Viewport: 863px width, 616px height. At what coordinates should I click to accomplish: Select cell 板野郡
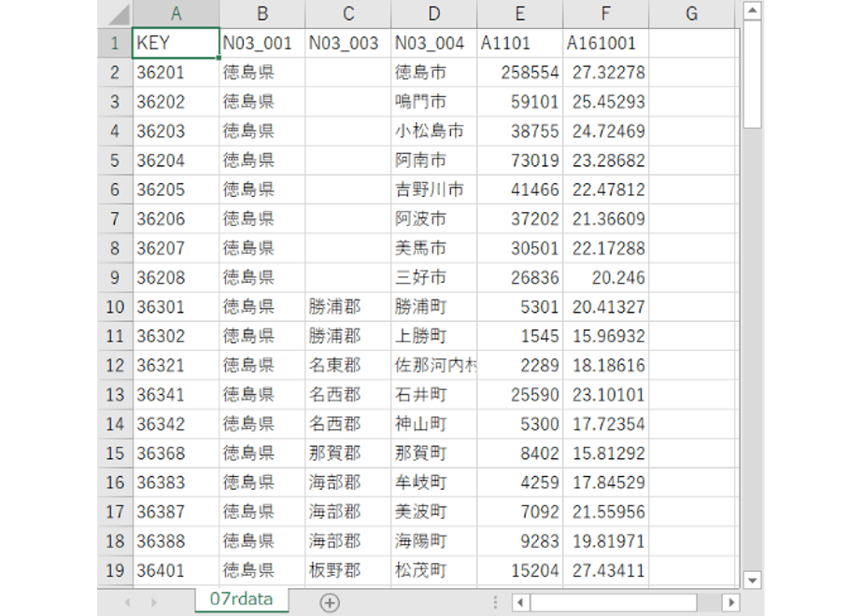(347, 570)
